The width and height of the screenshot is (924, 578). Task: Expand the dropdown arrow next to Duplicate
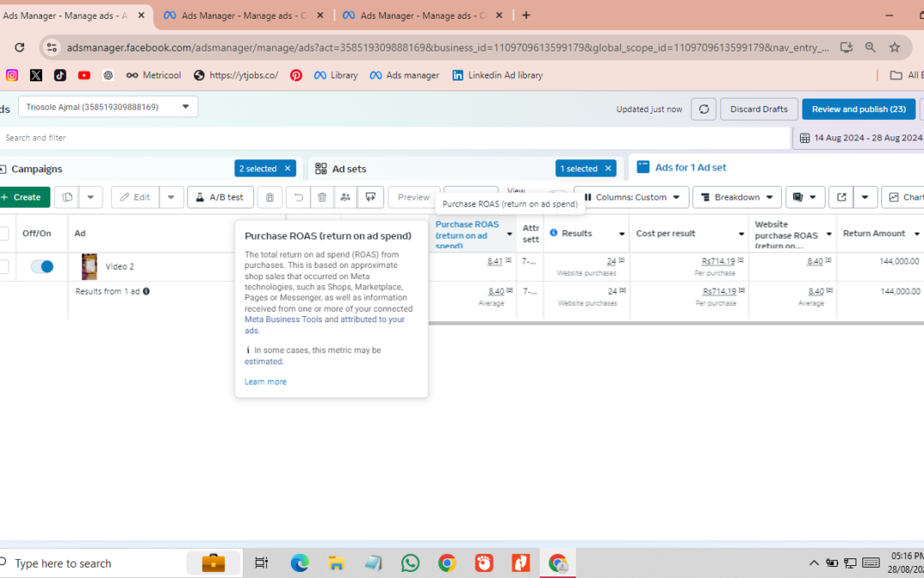pos(91,197)
